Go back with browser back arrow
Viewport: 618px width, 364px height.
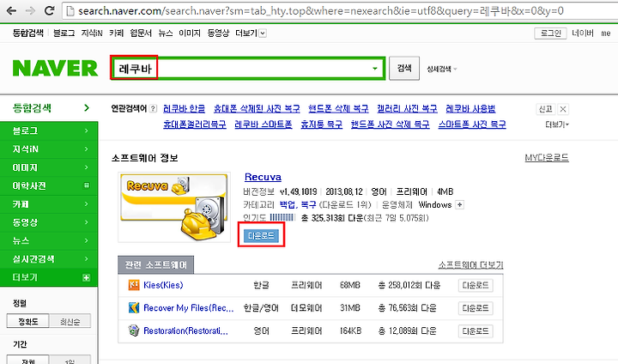(x=11, y=10)
